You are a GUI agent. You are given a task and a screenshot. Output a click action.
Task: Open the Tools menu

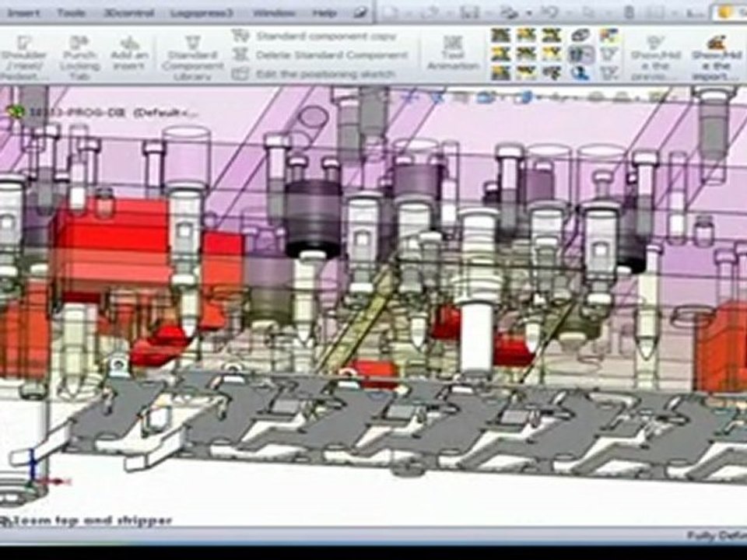coord(72,13)
